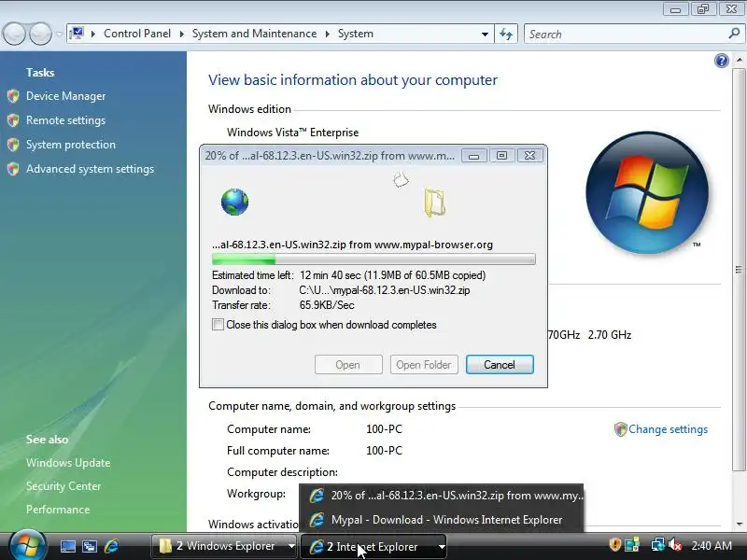Screen dimensions: 747x560
Task: Click the download path C:\U...\mypal-68.12.3.en-US.win32.zip
Action: click(x=385, y=290)
